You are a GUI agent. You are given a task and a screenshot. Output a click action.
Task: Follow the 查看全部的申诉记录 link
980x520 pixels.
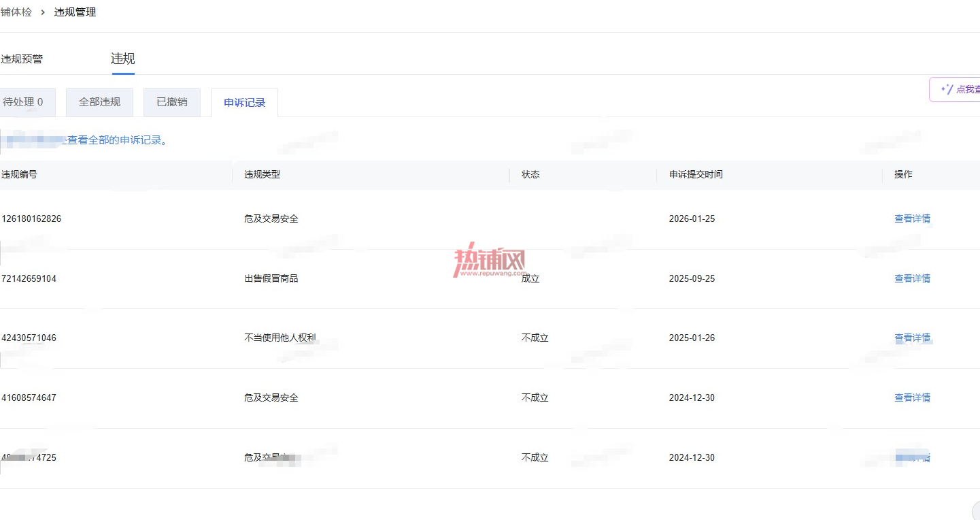117,140
